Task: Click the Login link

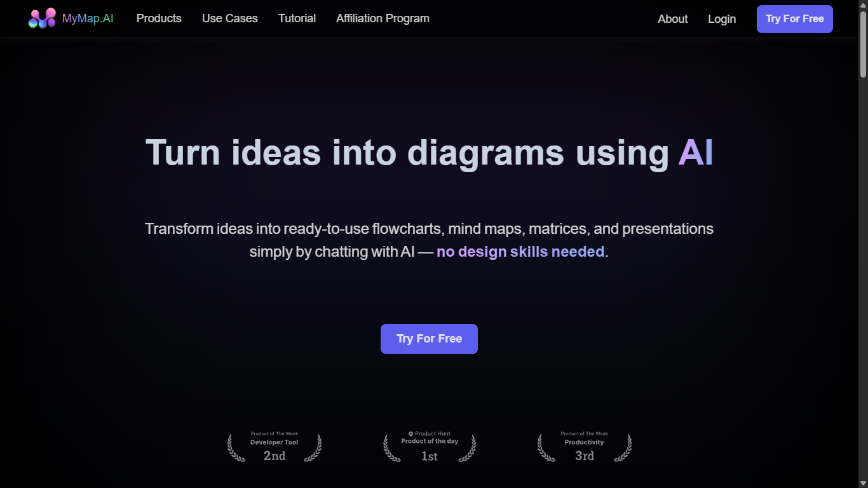Action: pyautogui.click(x=721, y=19)
